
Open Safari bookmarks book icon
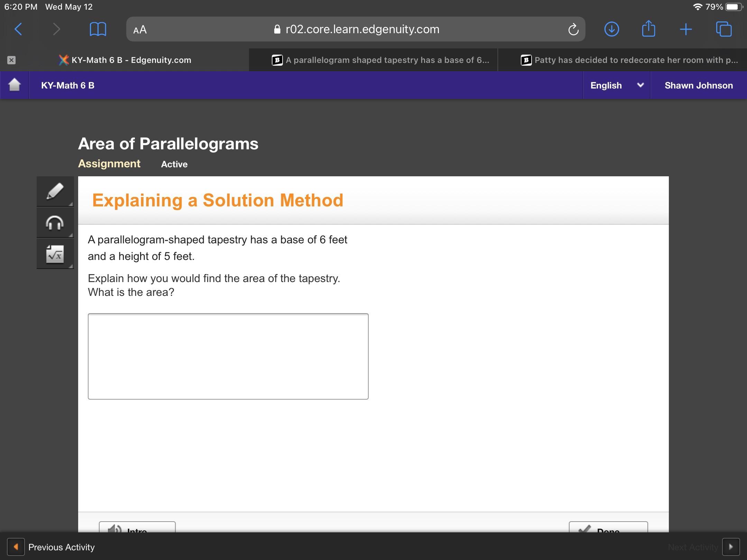tap(98, 29)
